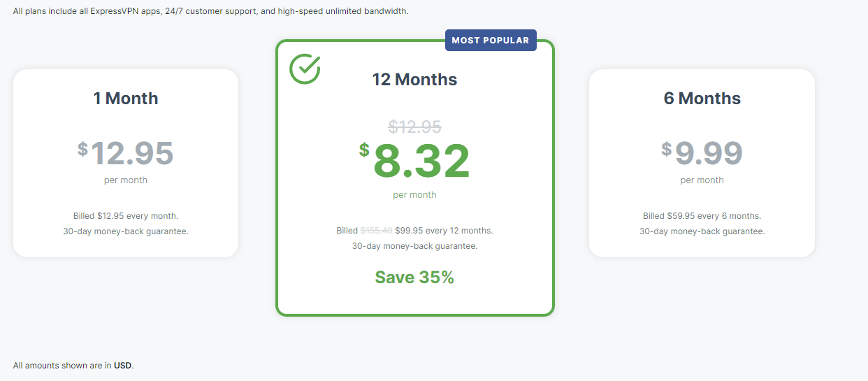868x381 pixels.
Task: Select the 12 Months plan card
Action: (415, 178)
